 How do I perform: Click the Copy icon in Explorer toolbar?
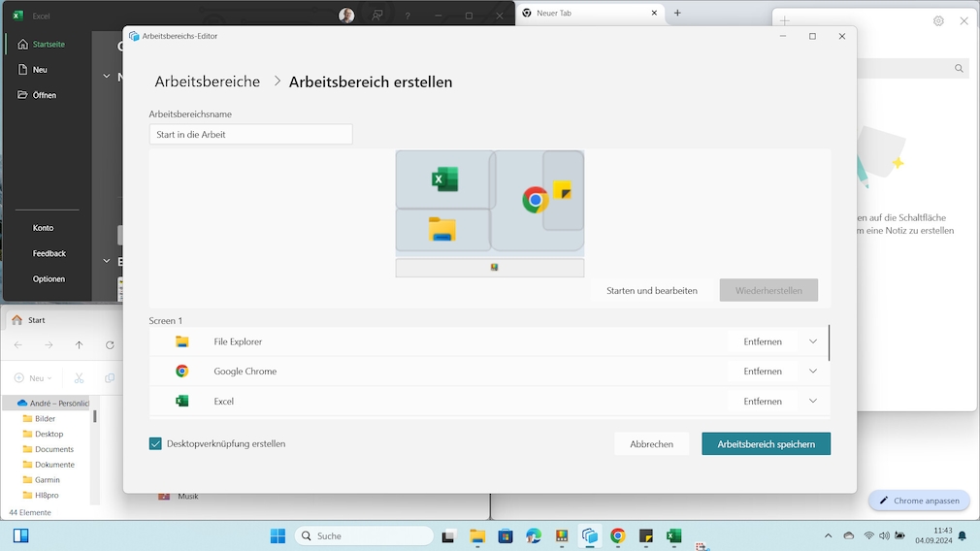coord(110,378)
